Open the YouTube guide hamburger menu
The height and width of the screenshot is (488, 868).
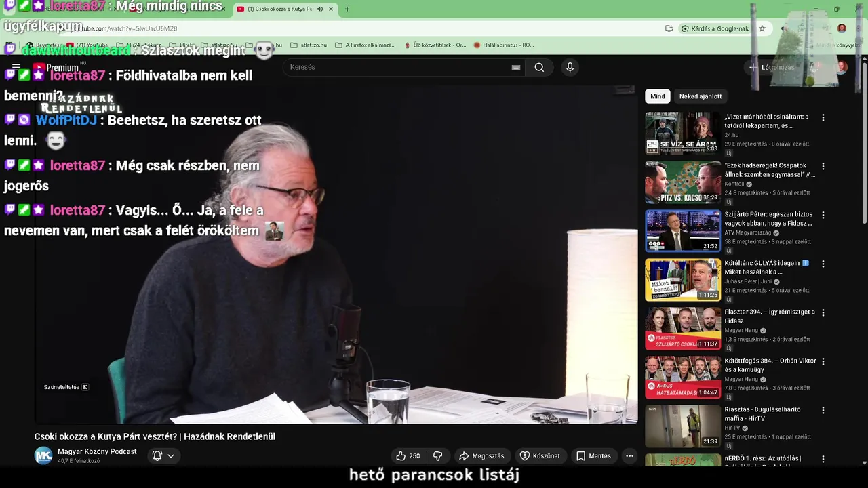click(16, 67)
